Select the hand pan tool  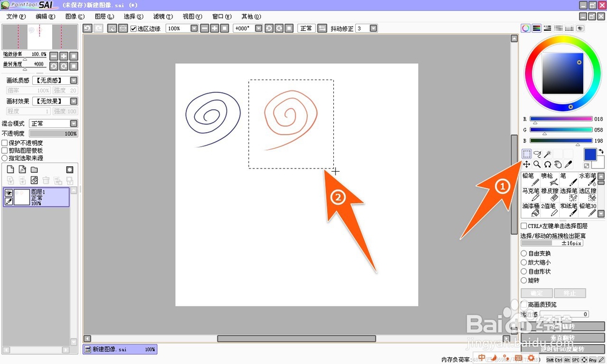(x=558, y=164)
